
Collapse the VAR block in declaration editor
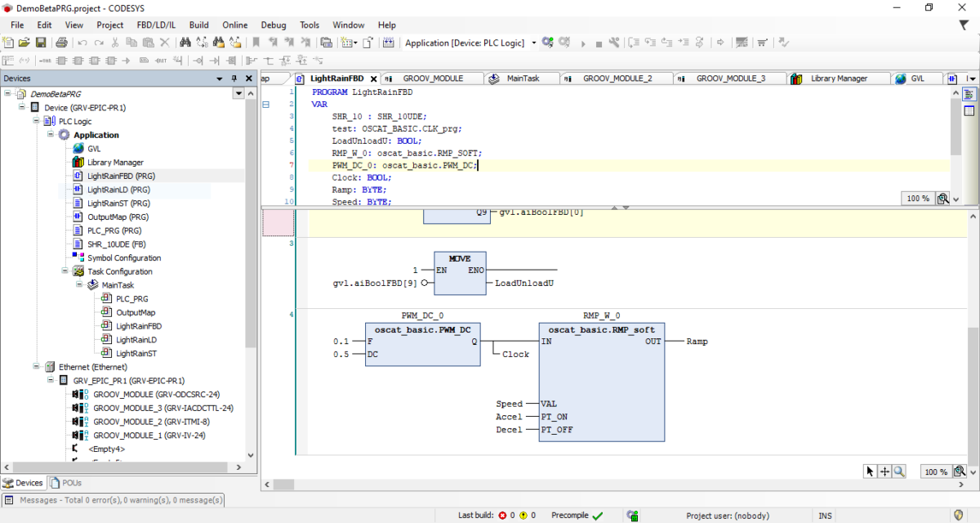tap(265, 105)
